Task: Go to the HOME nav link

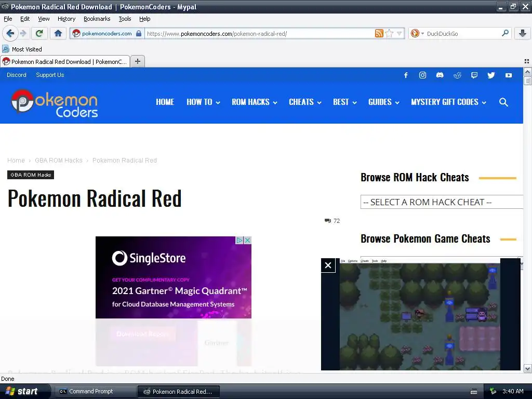Action: tap(165, 102)
